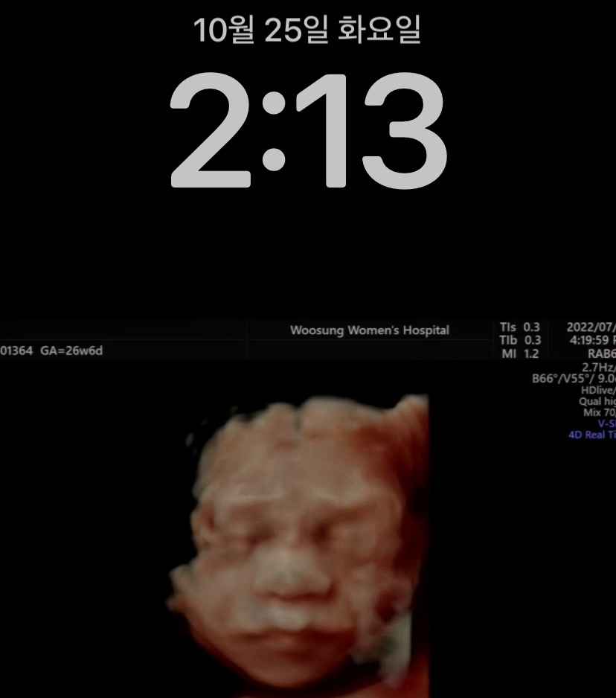Click the "B66°/V55°" angle text
Image resolution: width=616 pixels, height=698 pixels.
(563, 378)
